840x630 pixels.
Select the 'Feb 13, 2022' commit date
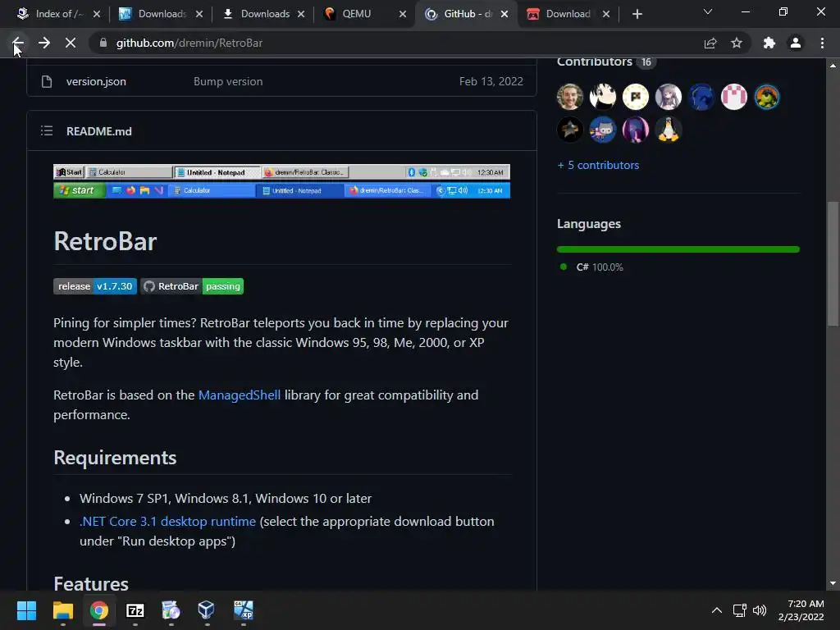click(x=491, y=81)
